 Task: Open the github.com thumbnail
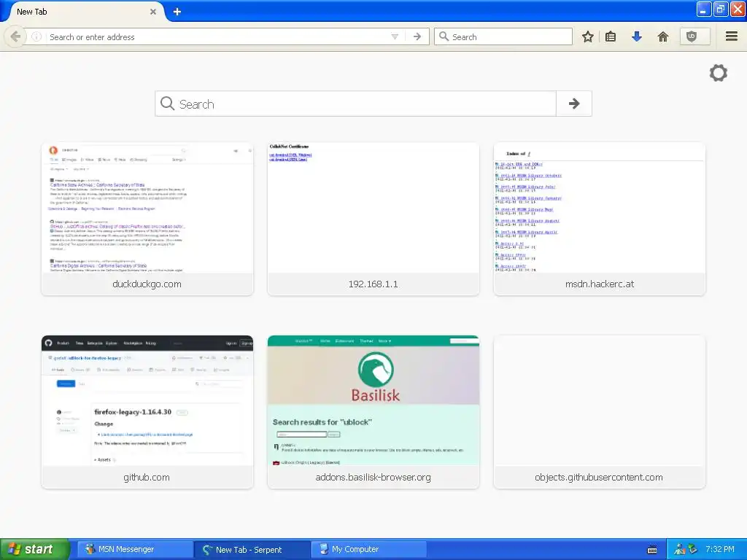coord(147,412)
